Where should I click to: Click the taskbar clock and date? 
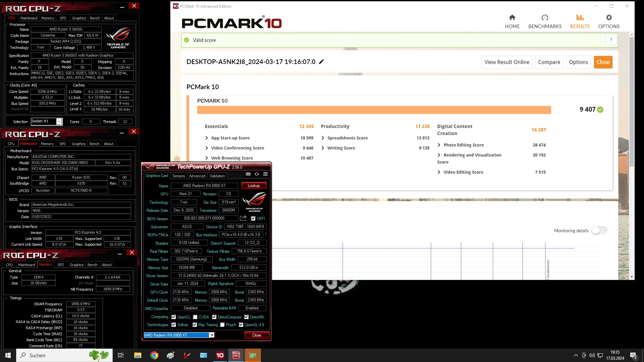coord(615,355)
